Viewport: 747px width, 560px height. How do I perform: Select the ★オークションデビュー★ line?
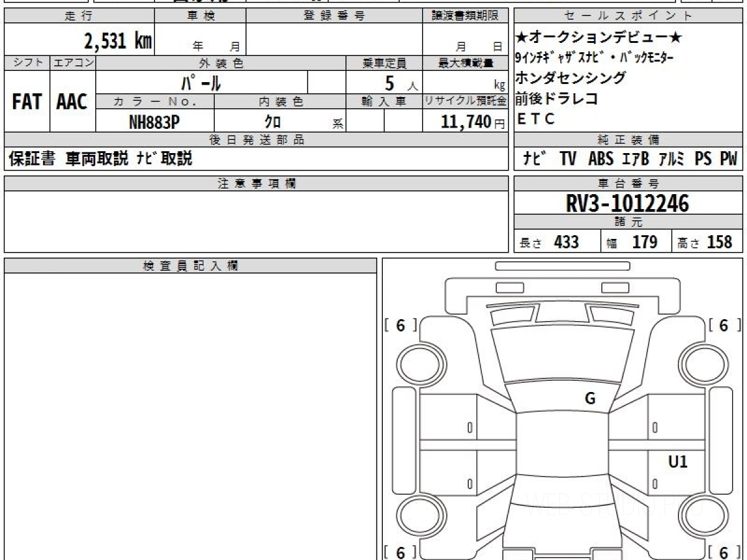pyautogui.click(x=599, y=38)
